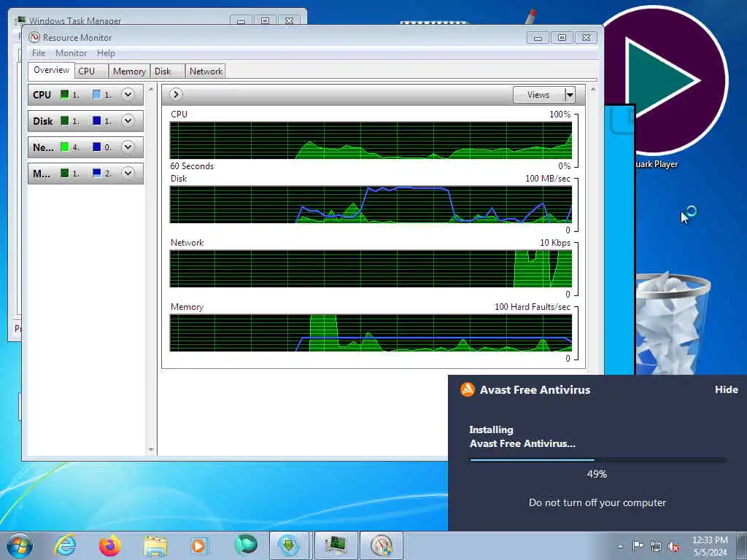Maximize the Resource Monitor window
This screenshot has width=747, height=560.
coord(562,38)
